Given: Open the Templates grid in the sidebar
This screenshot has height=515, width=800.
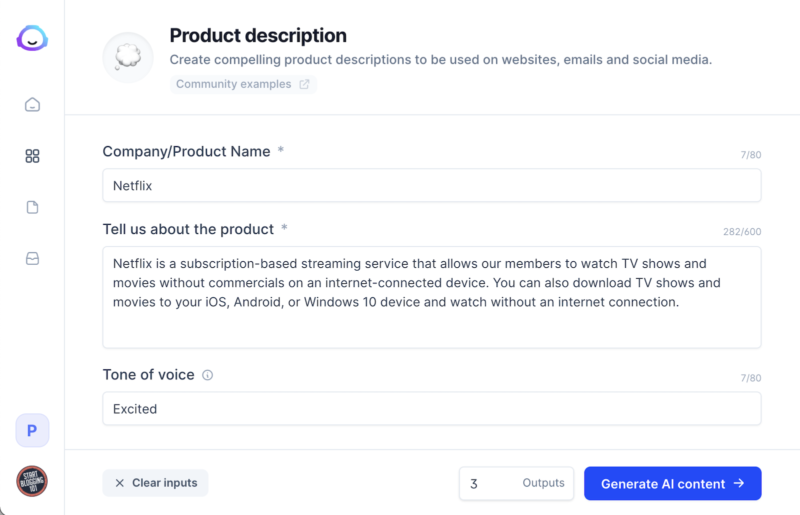Looking at the screenshot, I should (32, 156).
